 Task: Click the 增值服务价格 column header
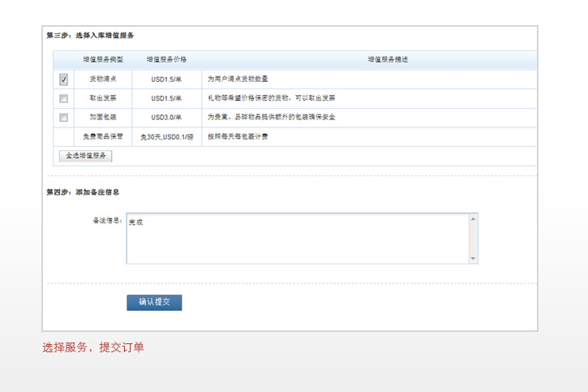[166, 60]
